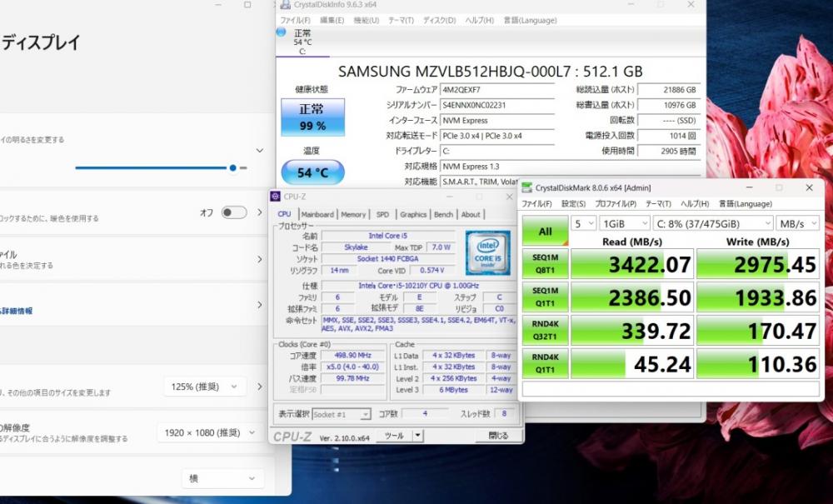Image resolution: width=833 pixels, height=504 pixels.
Task: Open ファイル(F) menu in CrystalDiskInfo
Action: coord(296,20)
